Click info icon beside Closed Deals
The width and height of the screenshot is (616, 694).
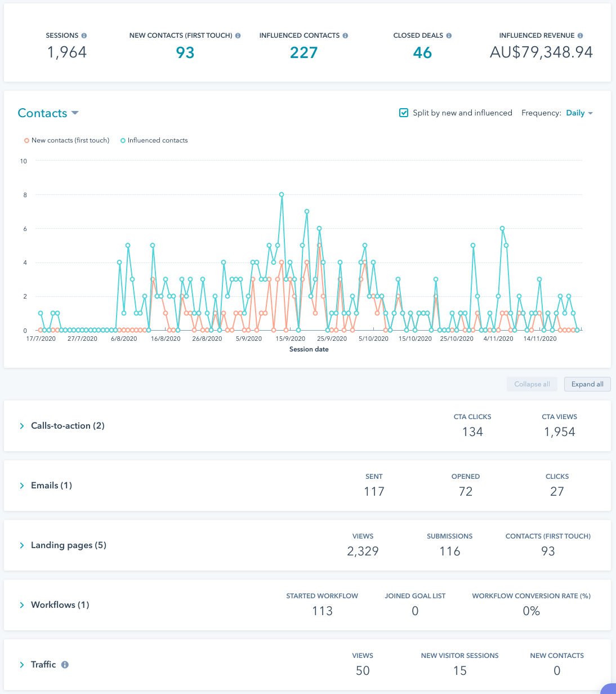(449, 35)
